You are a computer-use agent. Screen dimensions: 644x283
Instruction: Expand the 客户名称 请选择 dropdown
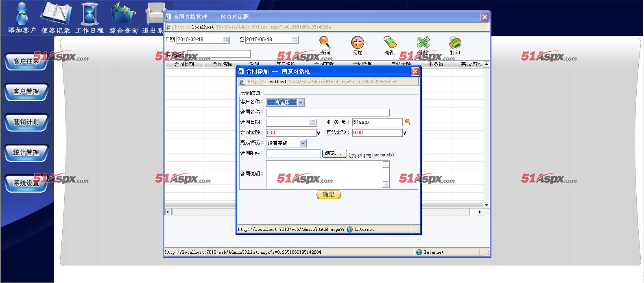pyautogui.click(x=301, y=103)
